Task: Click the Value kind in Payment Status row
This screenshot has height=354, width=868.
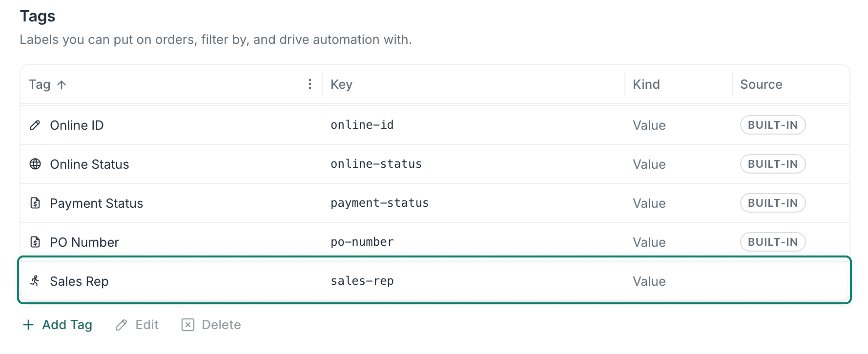Action: point(649,203)
